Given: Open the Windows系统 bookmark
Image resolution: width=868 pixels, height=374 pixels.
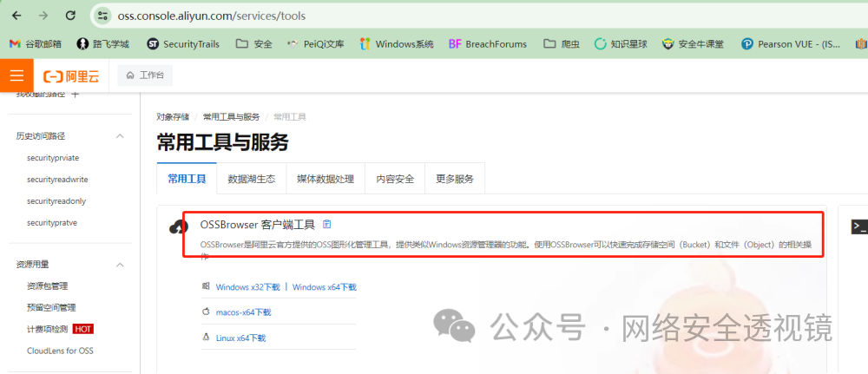Looking at the screenshot, I should pyautogui.click(x=397, y=43).
